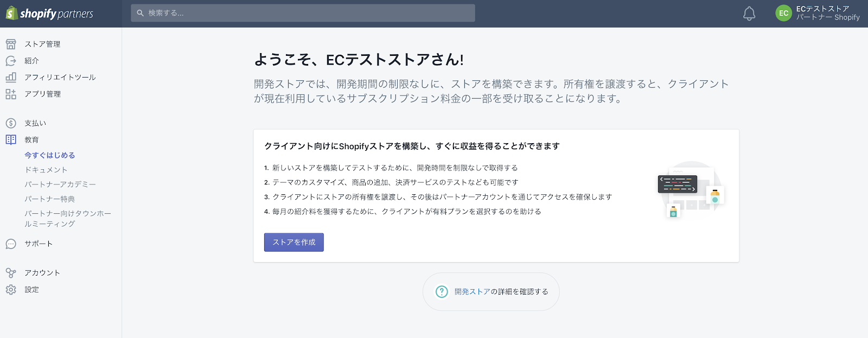868x338 pixels.
Task: Click the 紹介 referral arrow icon
Action: (11, 61)
